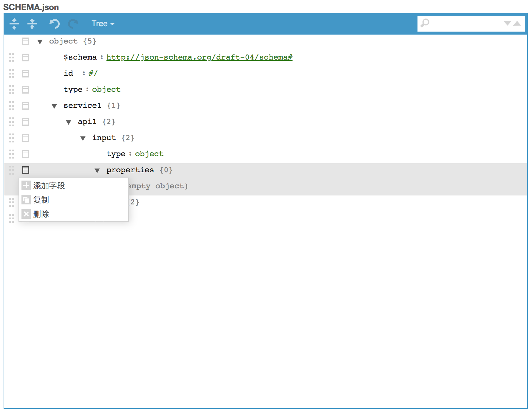This screenshot has width=532, height=413.
Task: Go to next search result arrow
Action: click(507, 23)
